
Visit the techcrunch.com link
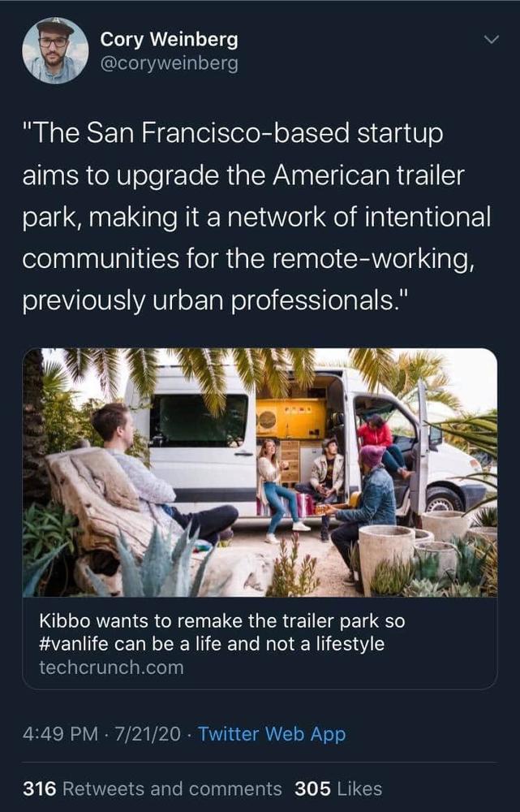[x=111, y=667]
